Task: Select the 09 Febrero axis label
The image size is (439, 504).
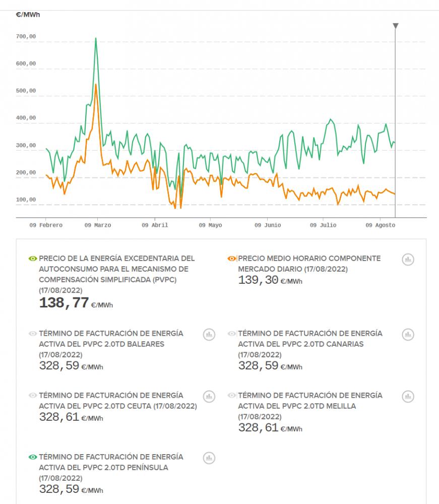Action: [46, 225]
